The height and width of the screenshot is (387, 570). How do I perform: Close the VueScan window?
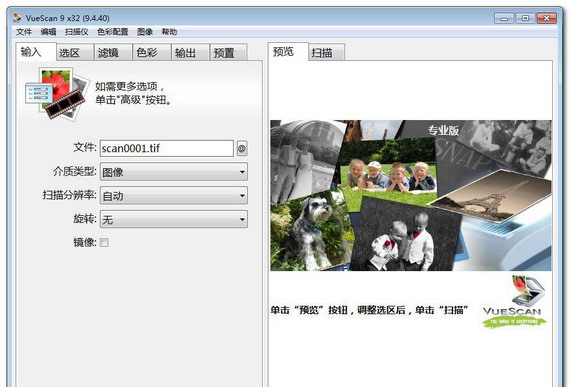[546, 18]
